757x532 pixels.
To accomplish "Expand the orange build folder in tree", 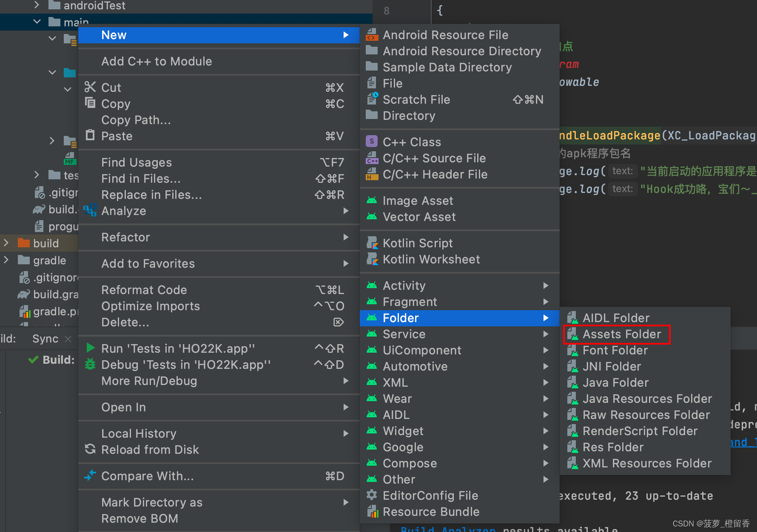I will [x=6, y=243].
